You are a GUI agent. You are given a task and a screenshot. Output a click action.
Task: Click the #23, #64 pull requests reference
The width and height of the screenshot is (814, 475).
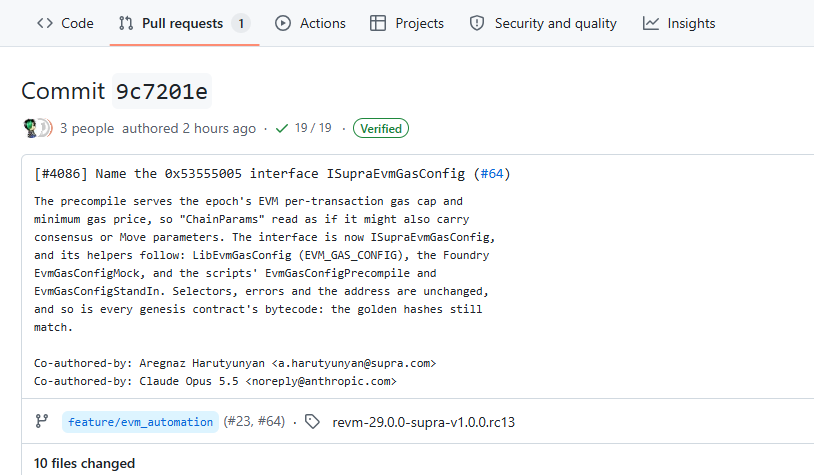[254, 421]
